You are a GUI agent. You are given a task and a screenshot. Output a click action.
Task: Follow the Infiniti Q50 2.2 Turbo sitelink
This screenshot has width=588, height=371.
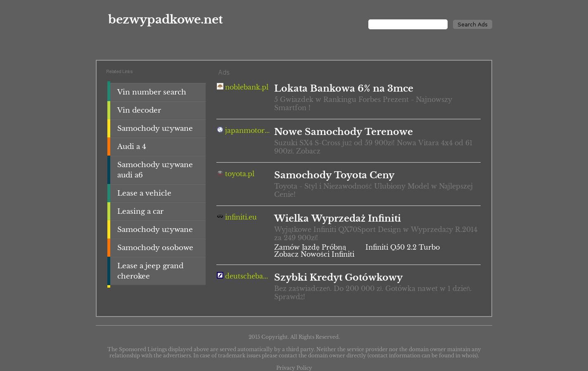402,247
